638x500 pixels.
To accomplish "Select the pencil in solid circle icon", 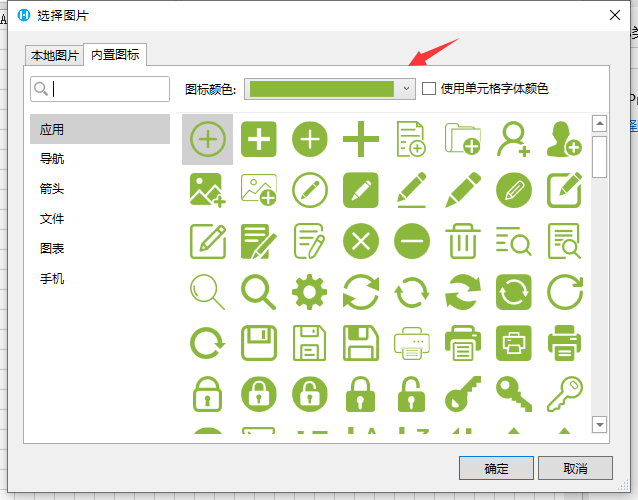I will click(513, 190).
